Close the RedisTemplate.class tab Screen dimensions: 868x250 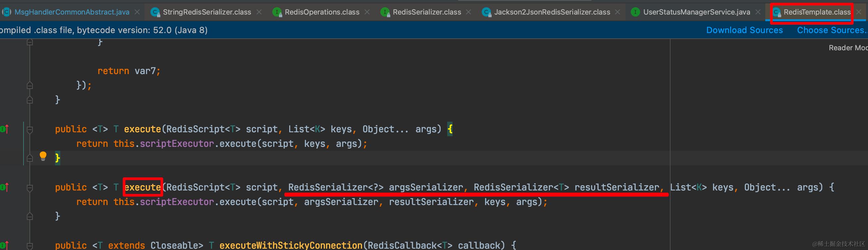(x=859, y=12)
